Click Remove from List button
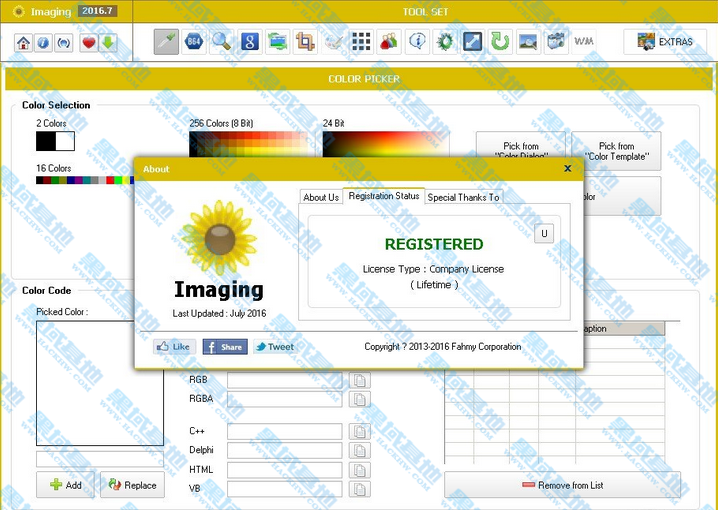 click(x=562, y=485)
